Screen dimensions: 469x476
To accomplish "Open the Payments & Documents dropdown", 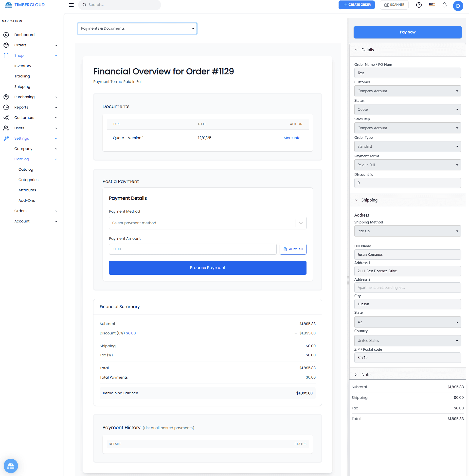I will (x=137, y=28).
